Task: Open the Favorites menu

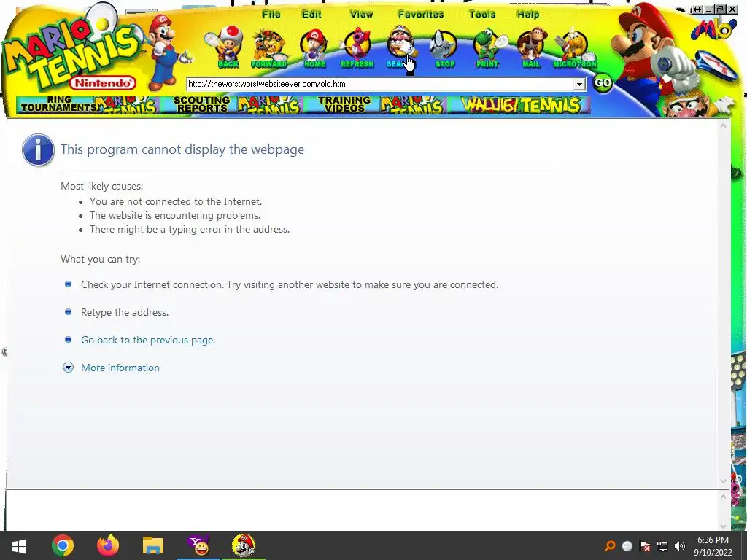Action: click(421, 15)
